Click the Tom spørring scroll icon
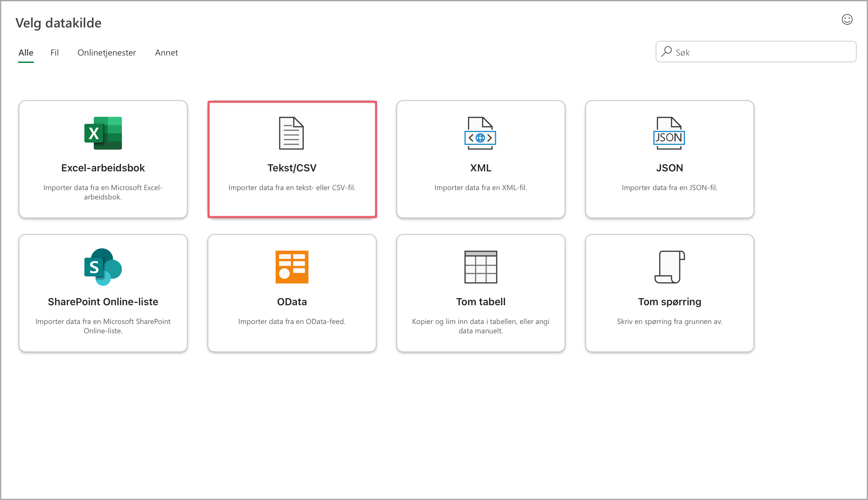The height and width of the screenshot is (500, 868). click(x=669, y=267)
